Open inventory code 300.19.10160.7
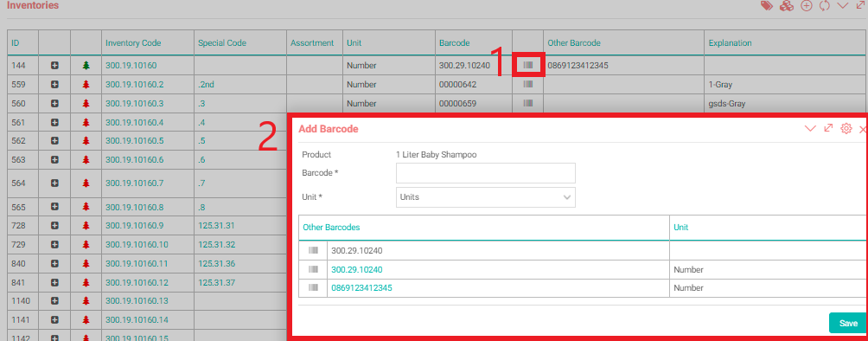Screen dimensions: 868x341 (x=135, y=183)
